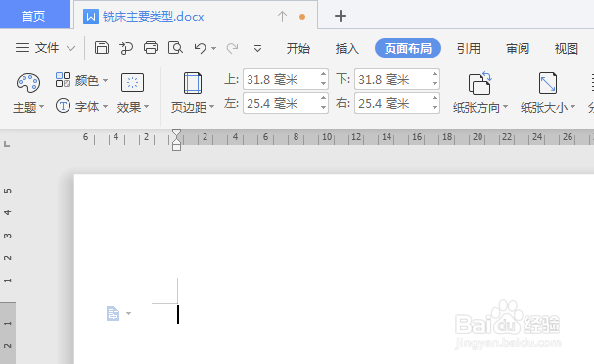Click the paste options icon in document

113,314
